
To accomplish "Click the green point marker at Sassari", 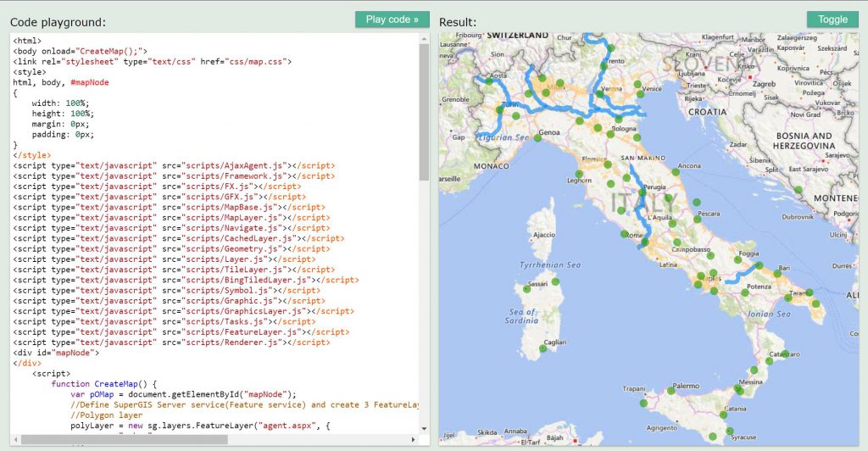I will click(527, 289).
